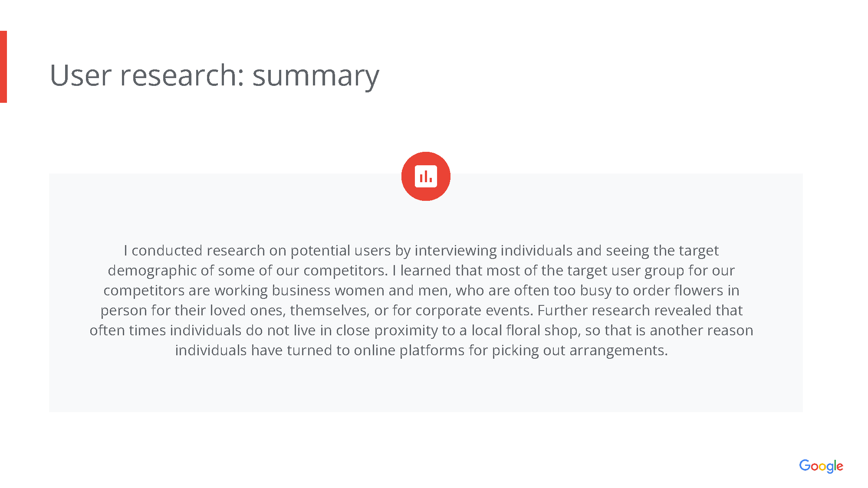This screenshot has width=868, height=488.
Task: Click the red accent bar beside title
Action: click(x=3, y=67)
